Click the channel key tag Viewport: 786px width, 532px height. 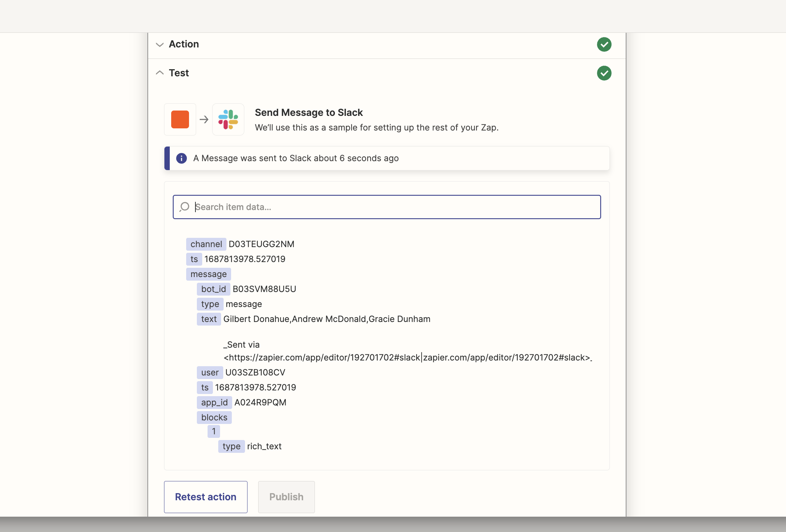coord(206,244)
